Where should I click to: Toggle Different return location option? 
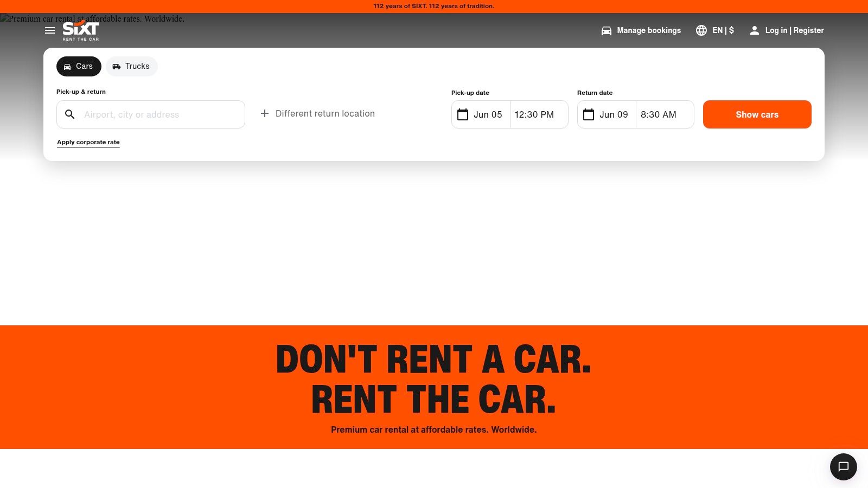(317, 114)
